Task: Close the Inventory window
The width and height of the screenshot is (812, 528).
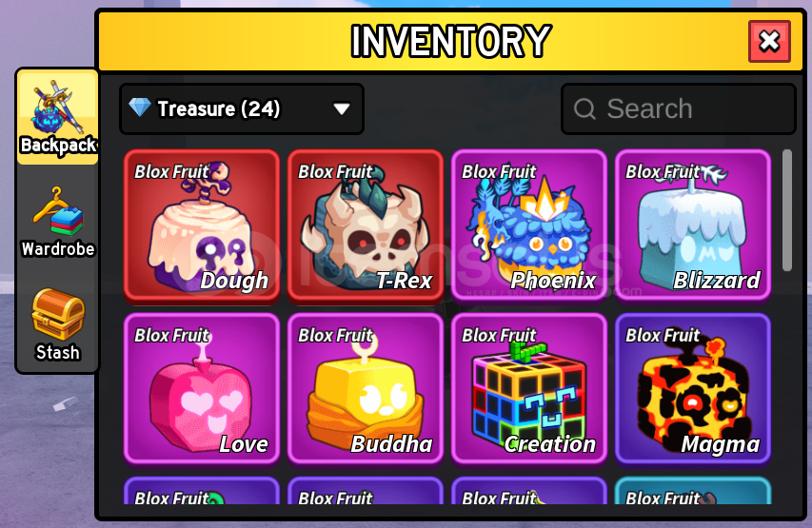Action: [769, 42]
